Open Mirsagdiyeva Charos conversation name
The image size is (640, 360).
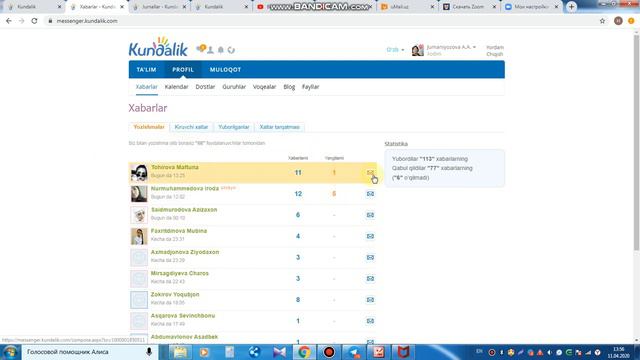[180, 273]
